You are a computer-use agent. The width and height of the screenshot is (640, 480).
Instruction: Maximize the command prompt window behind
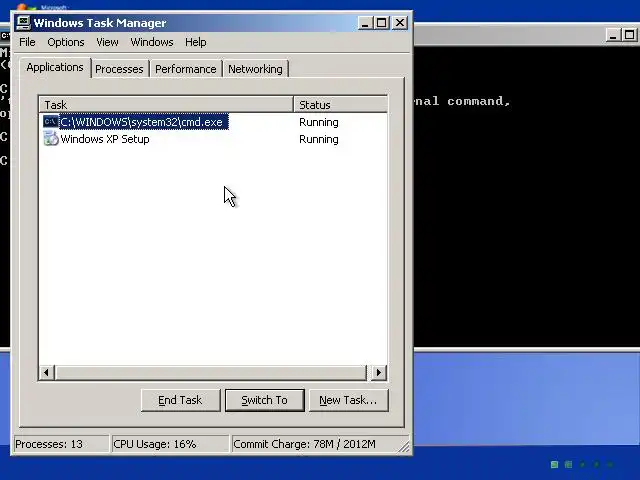(x=630, y=35)
